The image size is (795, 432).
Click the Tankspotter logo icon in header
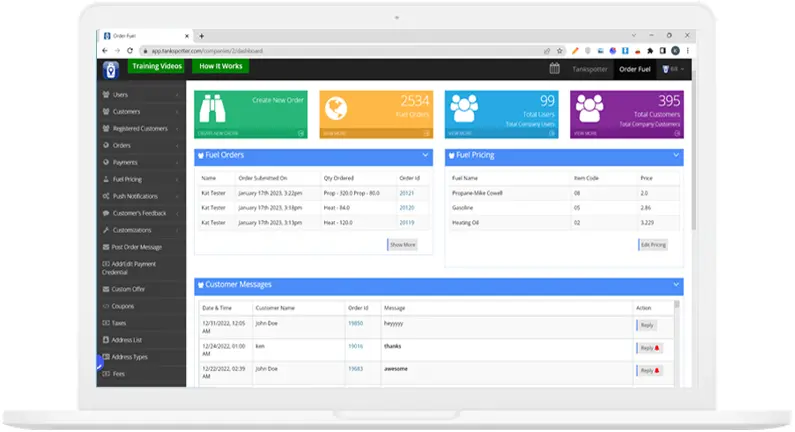tap(111, 69)
